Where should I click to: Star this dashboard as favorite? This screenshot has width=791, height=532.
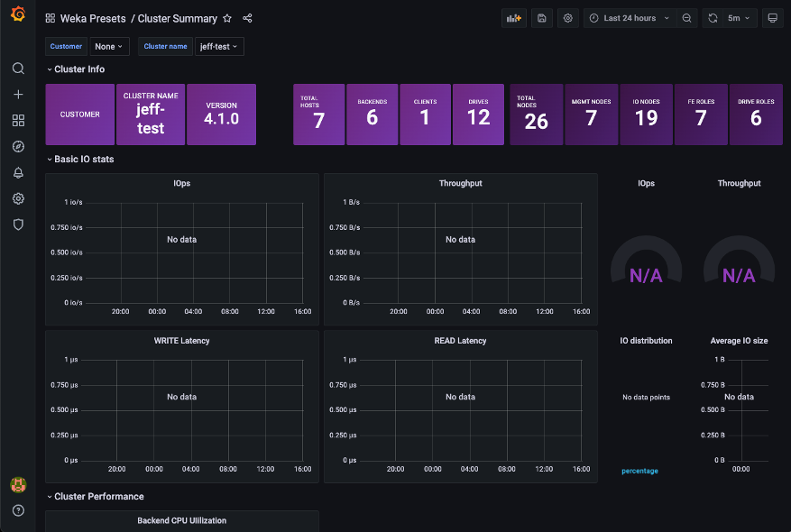point(227,18)
